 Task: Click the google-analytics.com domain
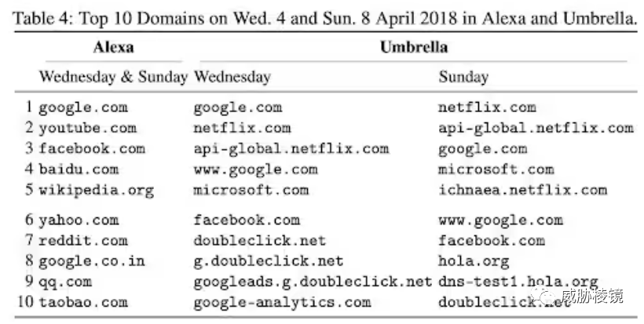point(282,302)
